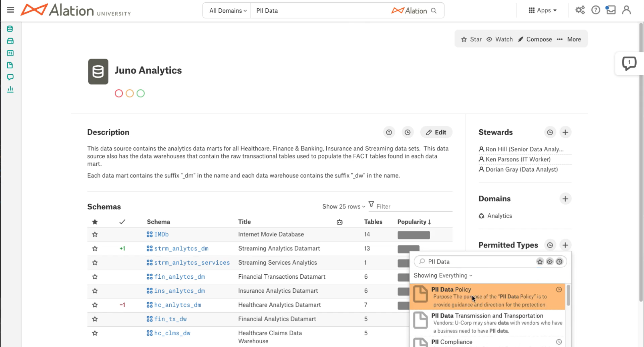This screenshot has height=347, width=644.
Task: Click the green trust flag circle
Action: point(141,93)
